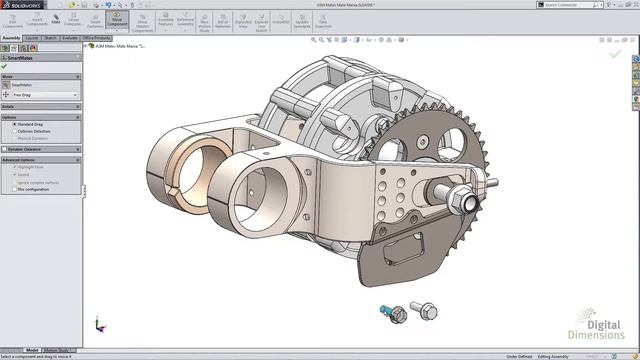
Task: Click Show Hidden Components
Action: [142, 23]
